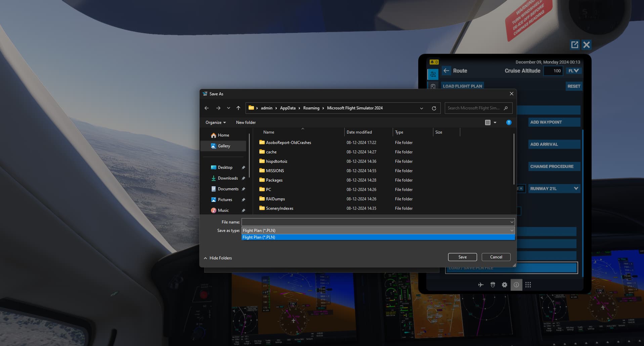Click the back navigation arrow in Save As dialog
The width and height of the screenshot is (644, 346).
[207, 108]
